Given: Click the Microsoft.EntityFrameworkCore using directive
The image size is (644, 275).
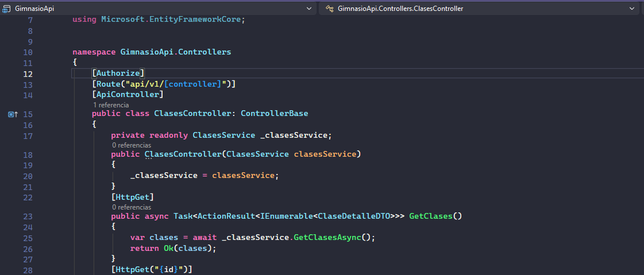Looking at the screenshot, I should tap(172, 20).
